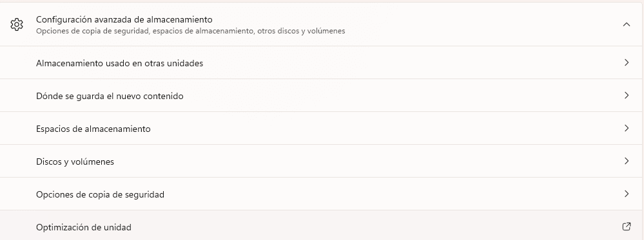The height and width of the screenshot is (240, 644).
Task: Click chevron arrow for Almacenamiento usado en otras unidades
Action: click(x=627, y=62)
